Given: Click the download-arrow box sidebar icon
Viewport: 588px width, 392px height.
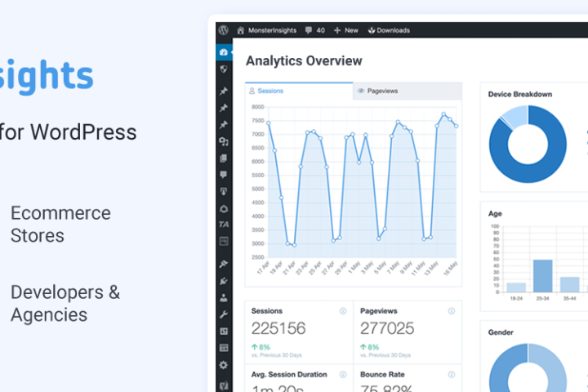Looking at the screenshot, I should tap(224, 192).
